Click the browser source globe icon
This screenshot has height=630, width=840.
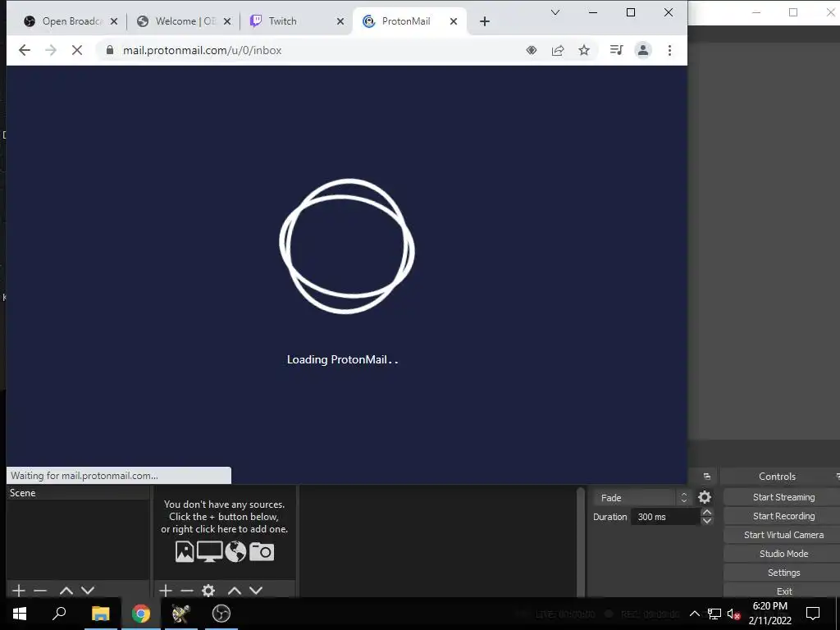235,552
